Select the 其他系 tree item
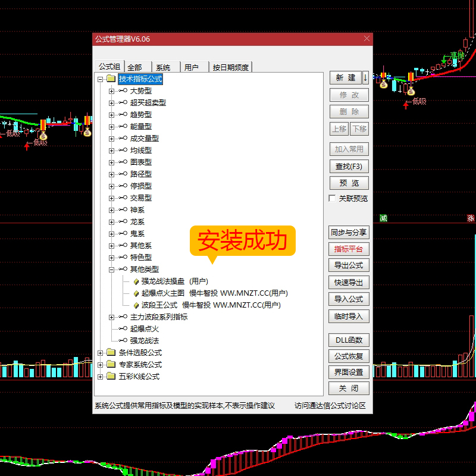The height and width of the screenshot is (476, 476). pyautogui.click(x=141, y=246)
